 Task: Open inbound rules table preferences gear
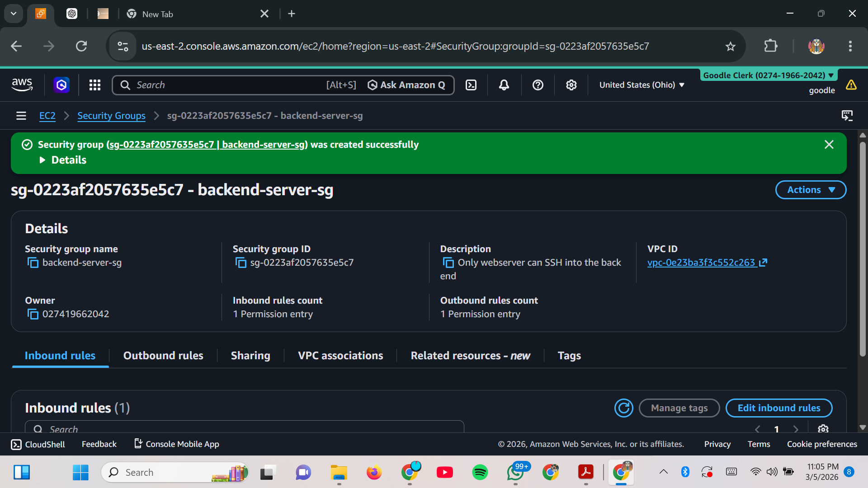[823, 429]
